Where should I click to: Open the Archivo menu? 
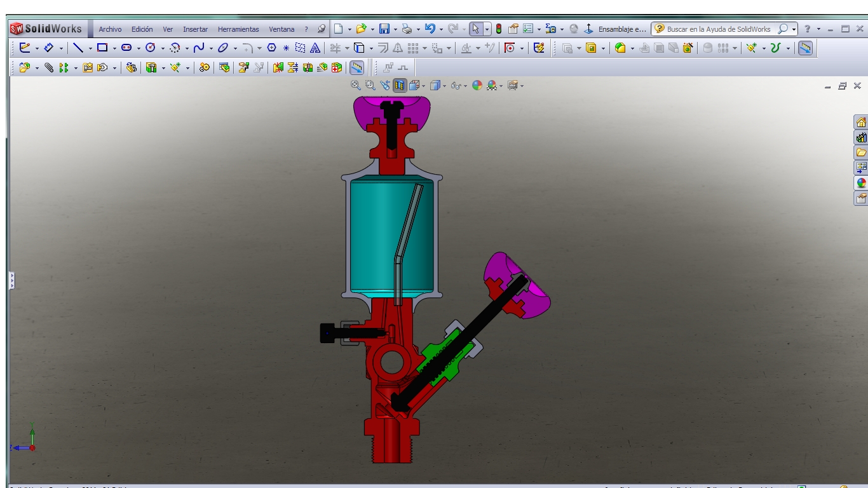pyautogui.click(x=110, y=29)
